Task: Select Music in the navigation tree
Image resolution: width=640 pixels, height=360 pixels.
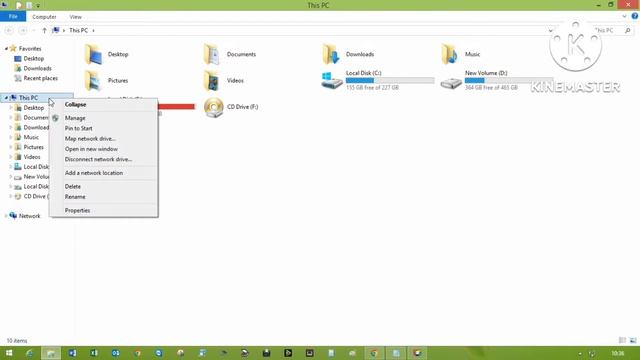Action: [x=31, y=137]
